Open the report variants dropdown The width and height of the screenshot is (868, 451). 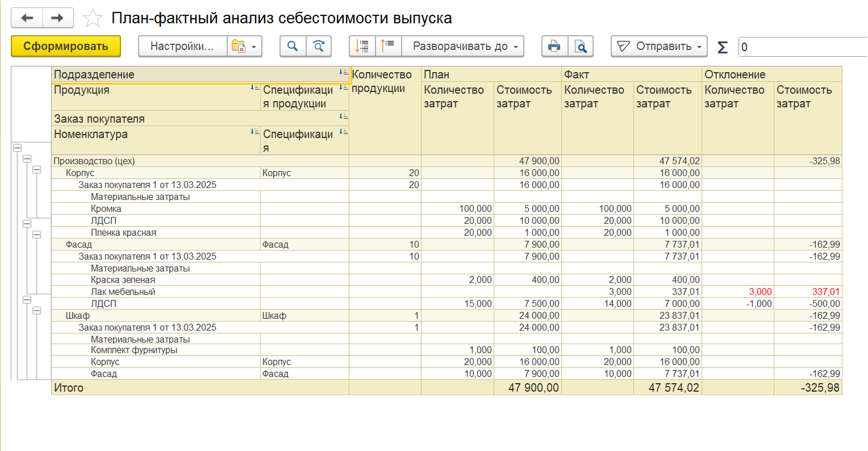click(x=245, y=47)
